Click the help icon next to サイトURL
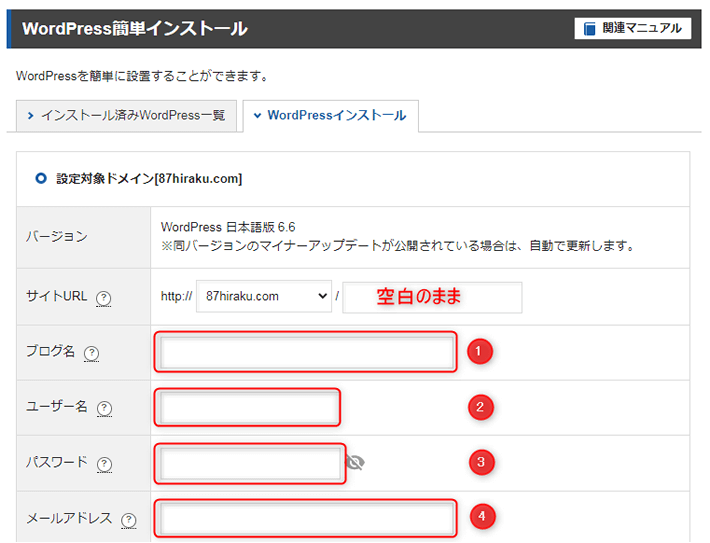710x543 pixels. click(104, 298)
